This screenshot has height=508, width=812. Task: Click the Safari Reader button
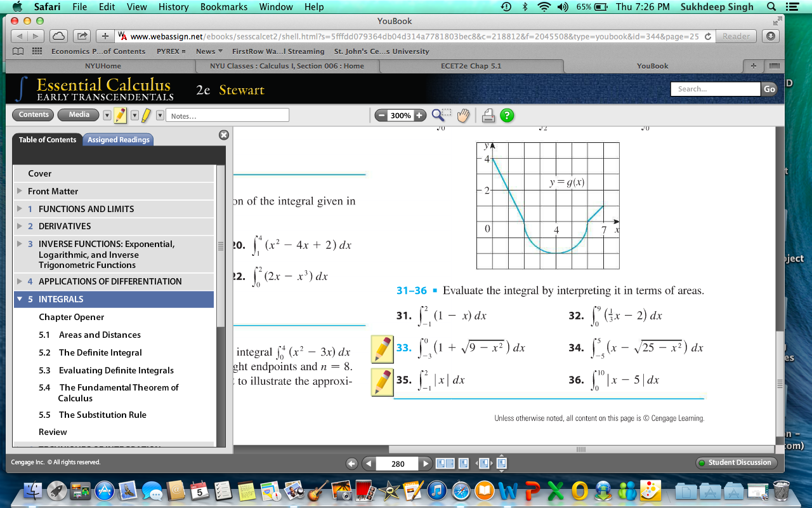tap(736, 36)
